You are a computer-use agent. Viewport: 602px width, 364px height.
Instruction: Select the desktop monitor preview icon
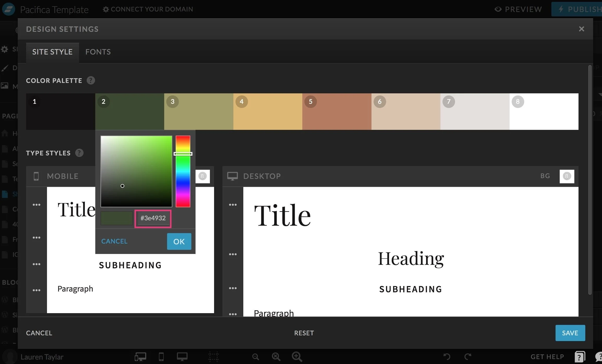[x=182, y=356]
